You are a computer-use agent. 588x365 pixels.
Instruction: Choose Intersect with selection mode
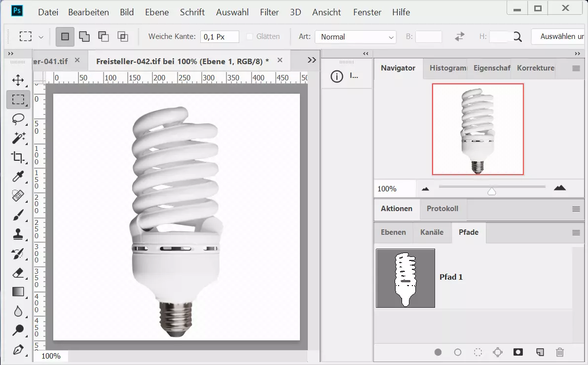tap(122, 36)
